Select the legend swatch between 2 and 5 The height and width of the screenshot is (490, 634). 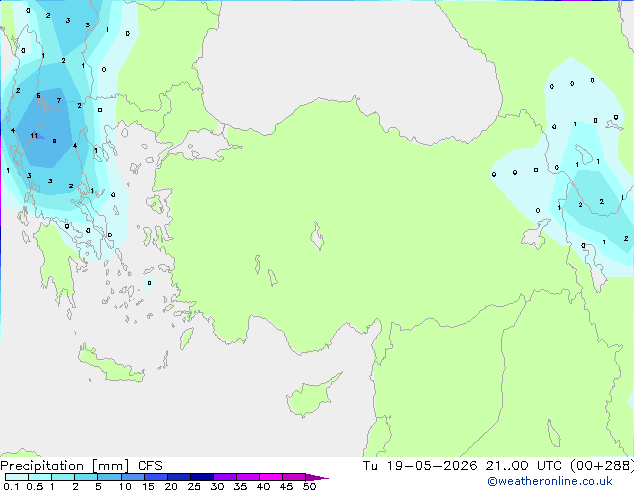[x=86, y=477]
